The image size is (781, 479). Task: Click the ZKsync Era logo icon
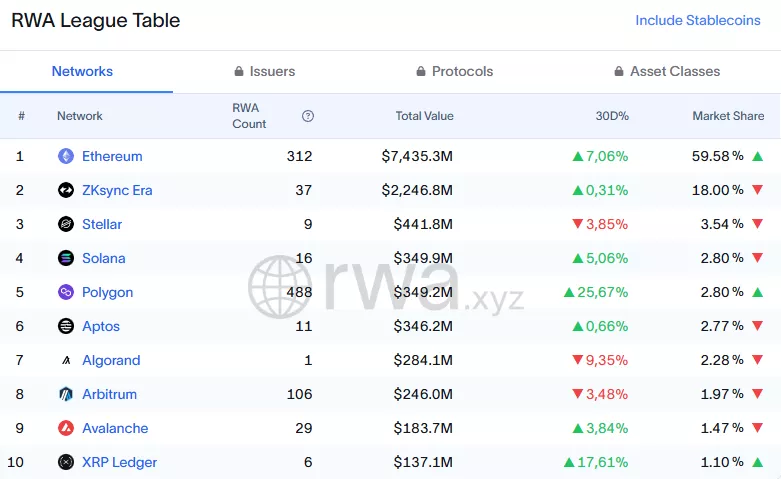[x=66, y=190]
